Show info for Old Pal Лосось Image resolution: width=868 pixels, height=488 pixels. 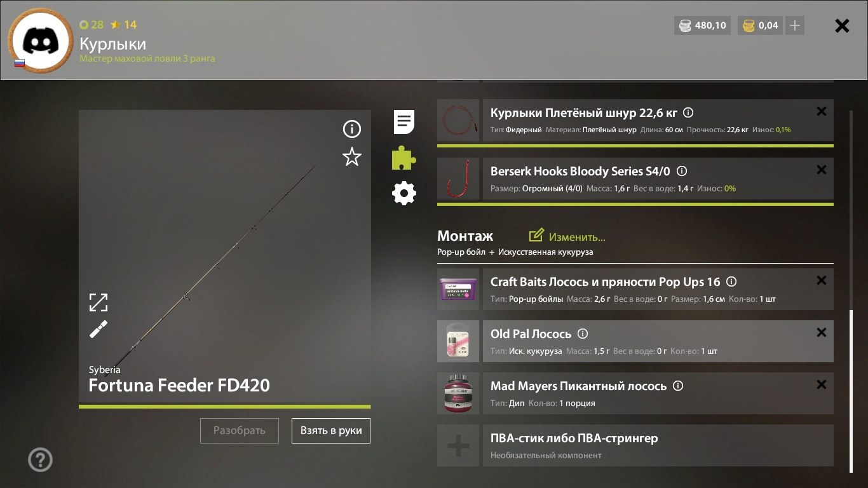[x=583, y=334]
